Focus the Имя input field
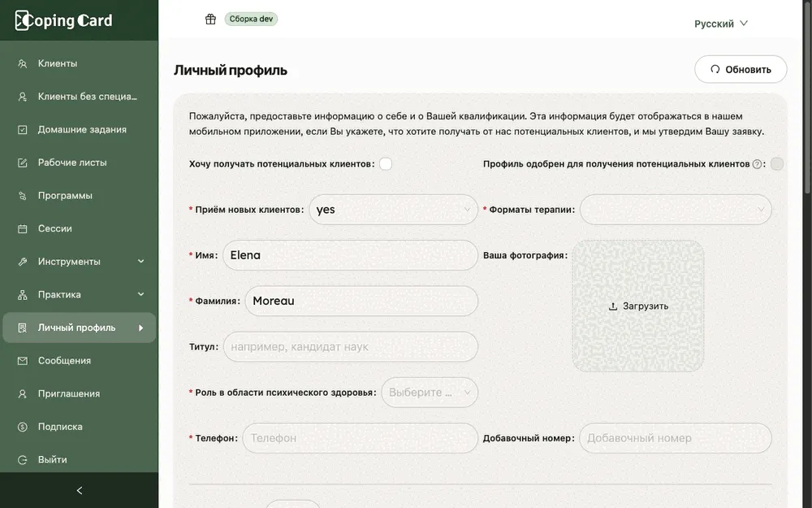The image size is (812, 508). point(350,255)
